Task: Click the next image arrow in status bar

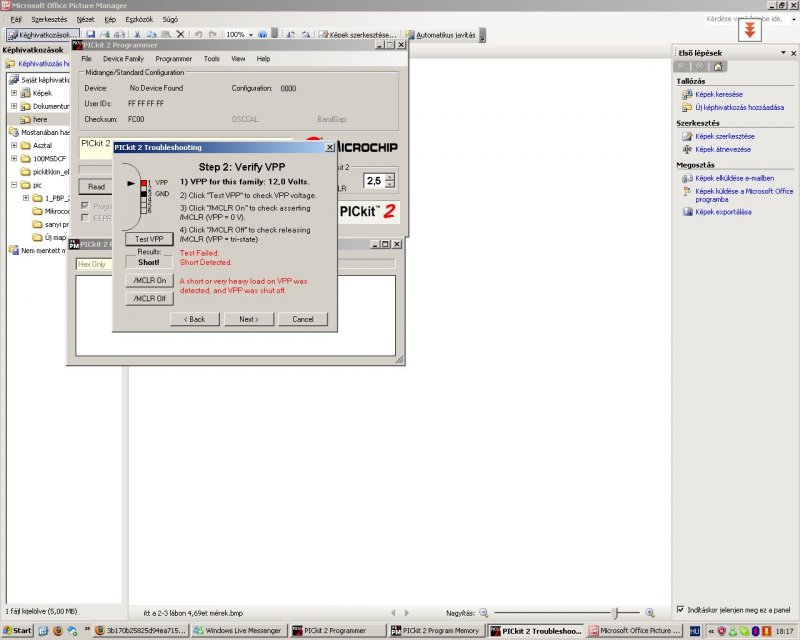Action: (x=407, y=612)
